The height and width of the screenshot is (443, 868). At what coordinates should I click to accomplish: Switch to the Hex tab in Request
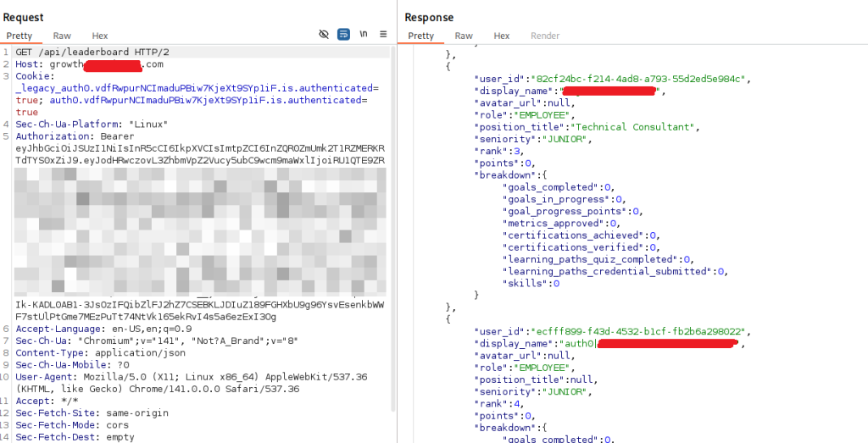click(x=100, y=36)
